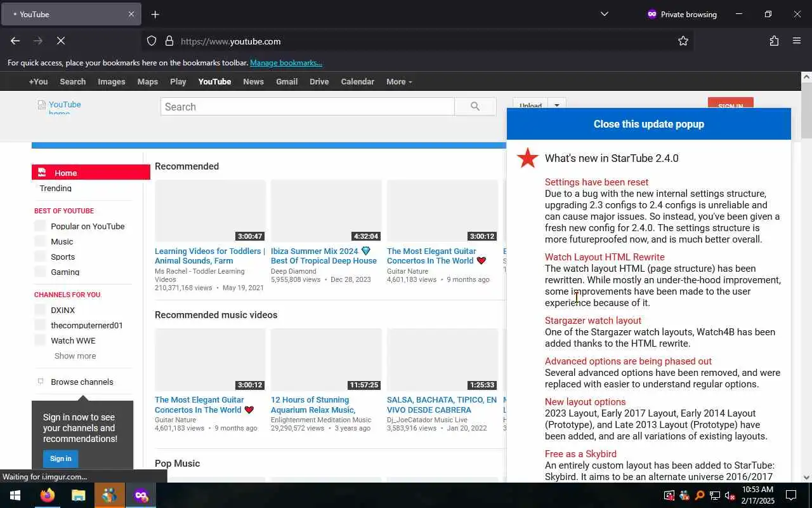Open Sports in the sidebar
812x508 pixels.
tap(63, 257)
